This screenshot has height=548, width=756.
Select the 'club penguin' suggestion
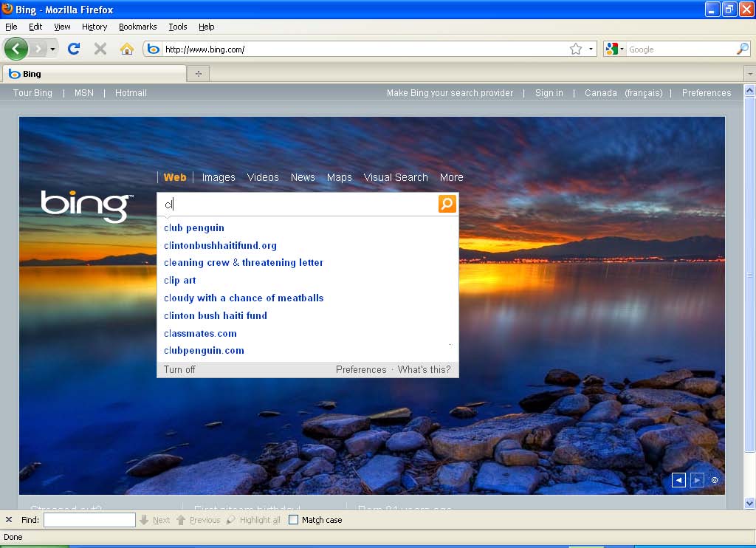click(x=194, y=228)
